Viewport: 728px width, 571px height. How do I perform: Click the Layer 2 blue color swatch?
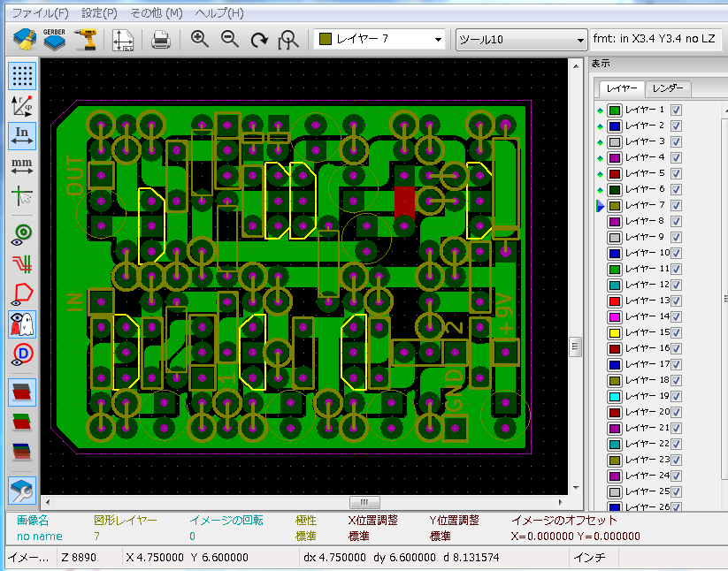(x=615, y=126)
